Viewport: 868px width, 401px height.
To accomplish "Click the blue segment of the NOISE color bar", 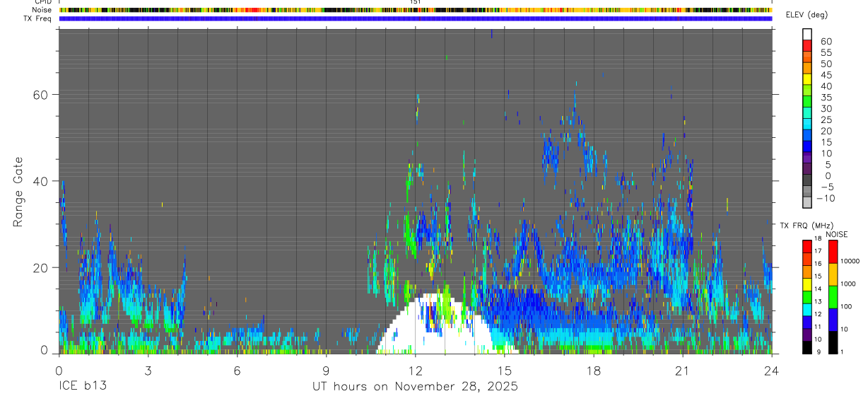I will [833, 319].
